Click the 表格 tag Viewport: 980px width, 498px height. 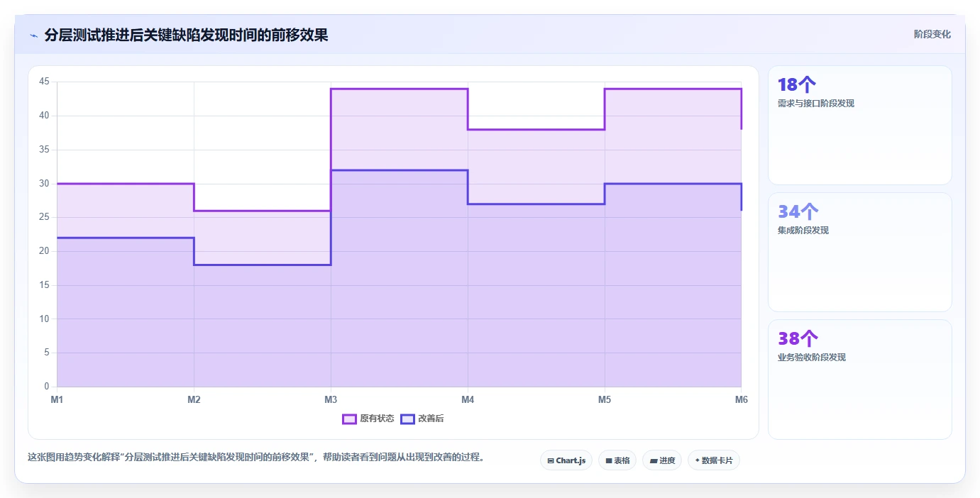[x=617, y=460]
